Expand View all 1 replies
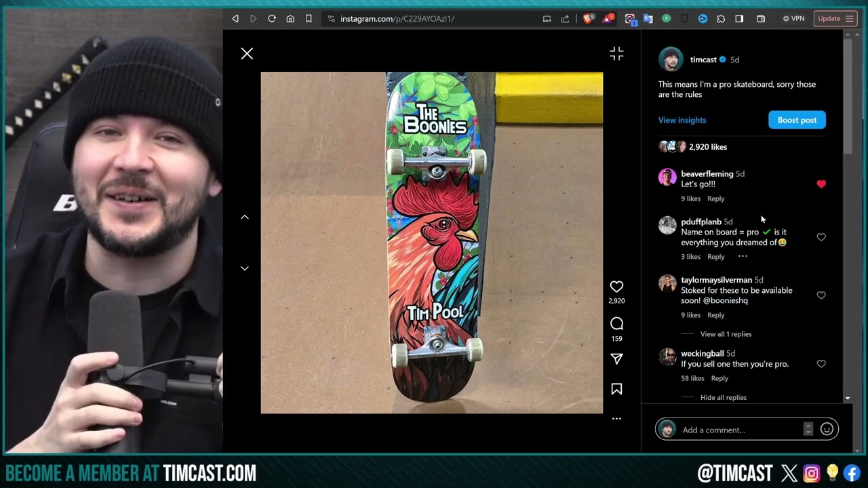The image size is (868, 488). tap(726, 334)
